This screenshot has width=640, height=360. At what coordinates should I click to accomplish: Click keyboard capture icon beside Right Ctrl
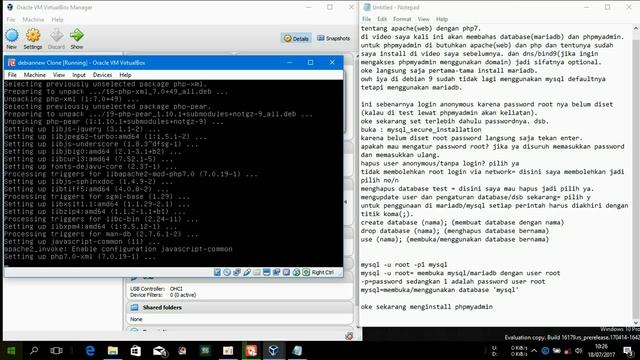tap(306, 272)
